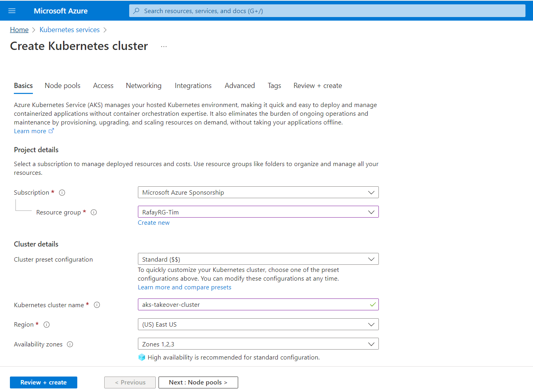Open the Region dropdown

(x=258, y=324)
